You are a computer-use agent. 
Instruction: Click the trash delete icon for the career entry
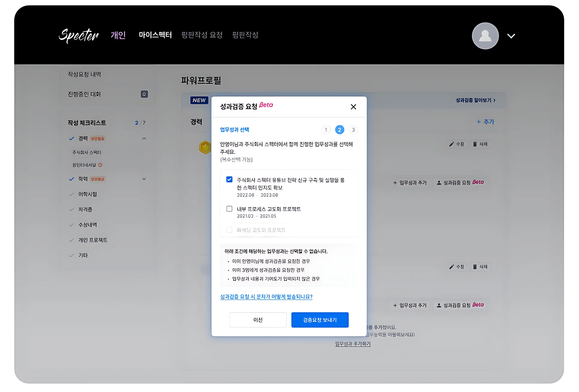click(475, 144)
